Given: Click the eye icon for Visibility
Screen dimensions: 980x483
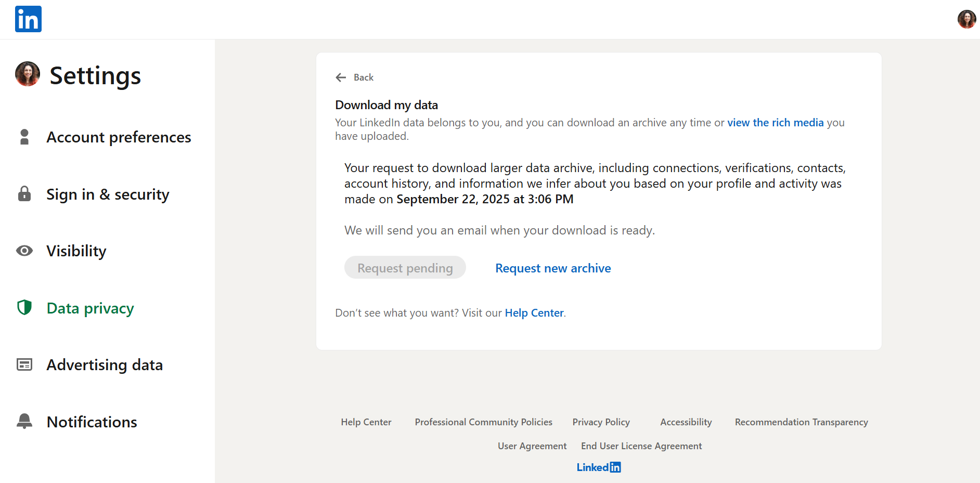Looking at the screenshot, I should [24, 251].
